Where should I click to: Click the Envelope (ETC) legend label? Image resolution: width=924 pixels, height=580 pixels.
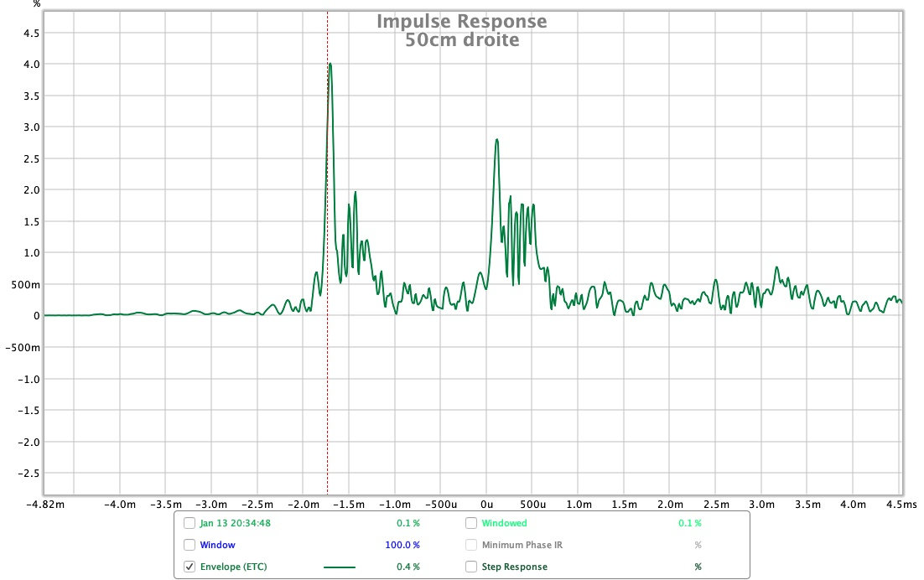pos(233,567)
